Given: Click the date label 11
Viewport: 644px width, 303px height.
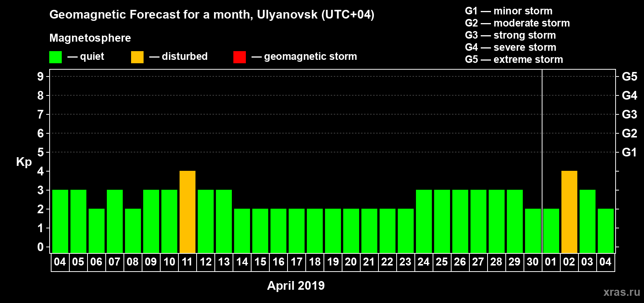Looking at the screenshot, I should (x=187, y=262).
